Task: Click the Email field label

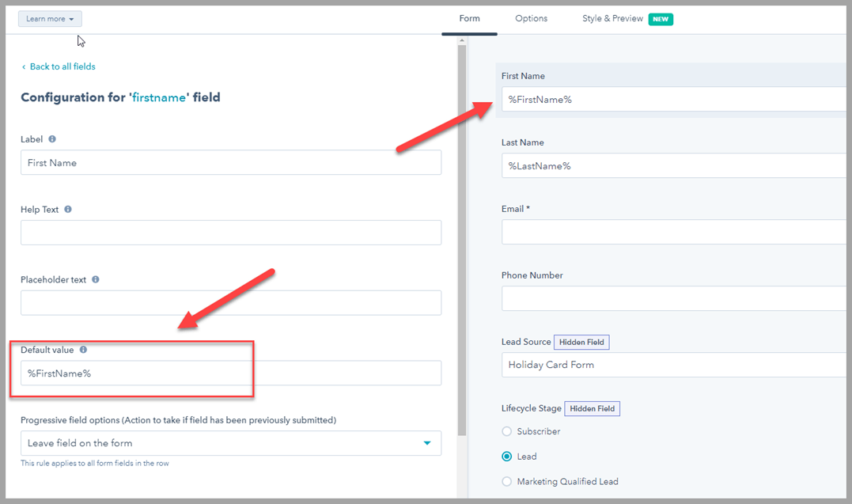Action: pyautogui.click(x=515, y=209)
